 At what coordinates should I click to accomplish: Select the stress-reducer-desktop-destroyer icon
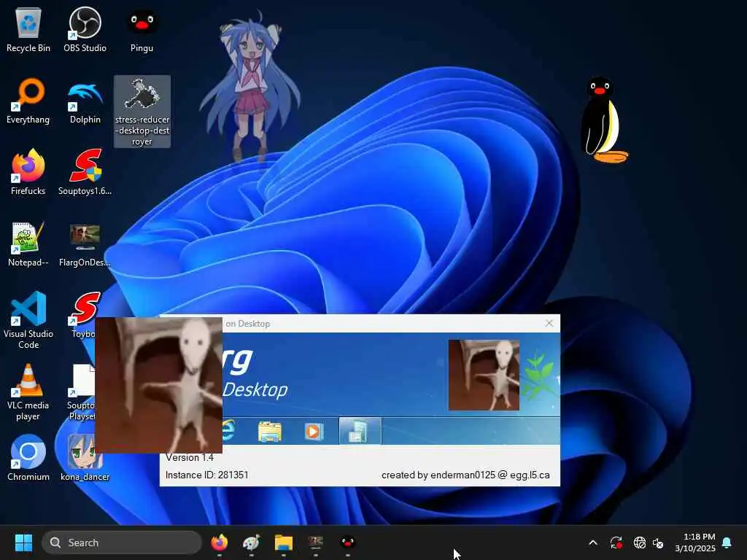(142, 112)
